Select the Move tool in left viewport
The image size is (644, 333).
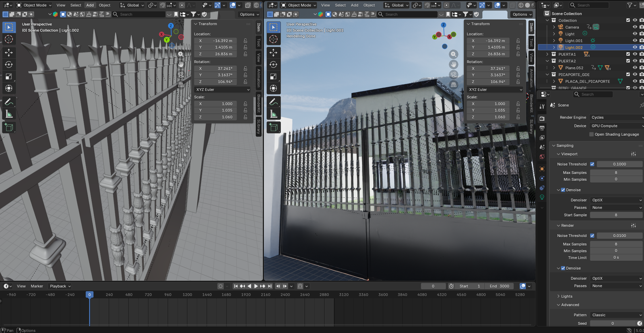(x=8, y=52)
